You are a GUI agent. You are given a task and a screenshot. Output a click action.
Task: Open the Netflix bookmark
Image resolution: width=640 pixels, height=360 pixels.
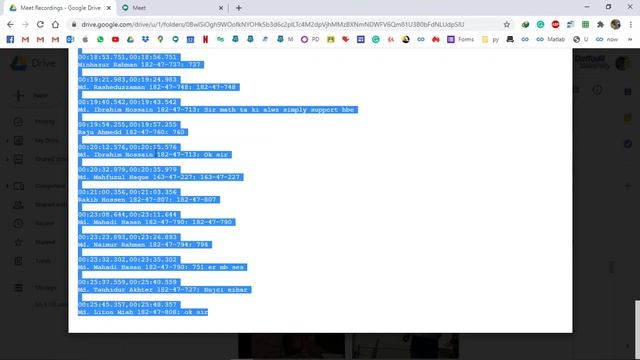pos(205,39)
